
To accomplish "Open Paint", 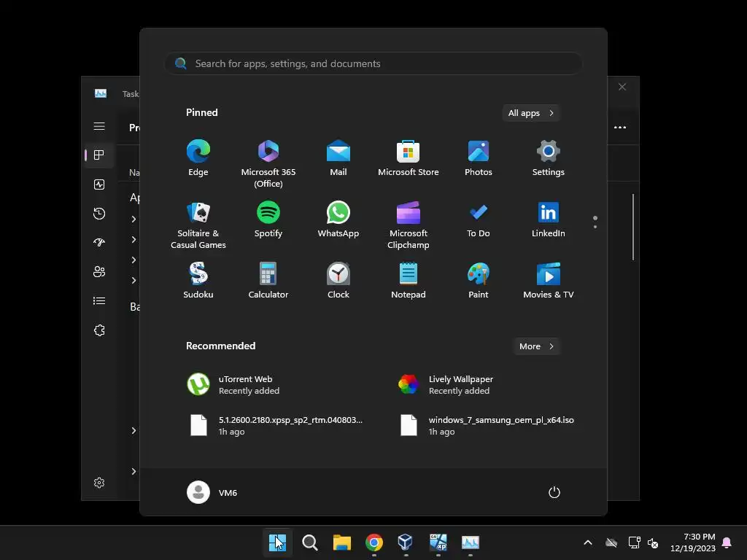I will coord(479,281).
